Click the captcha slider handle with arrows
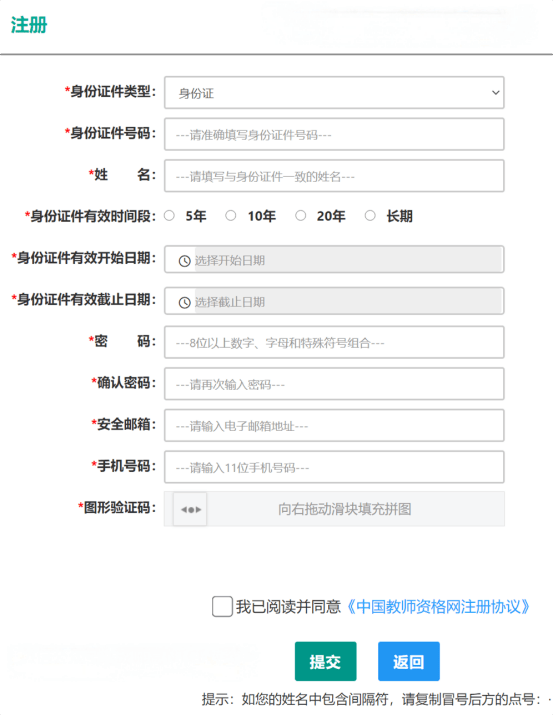The width and height of the screenshot is (553, 716). pos(190,509)
